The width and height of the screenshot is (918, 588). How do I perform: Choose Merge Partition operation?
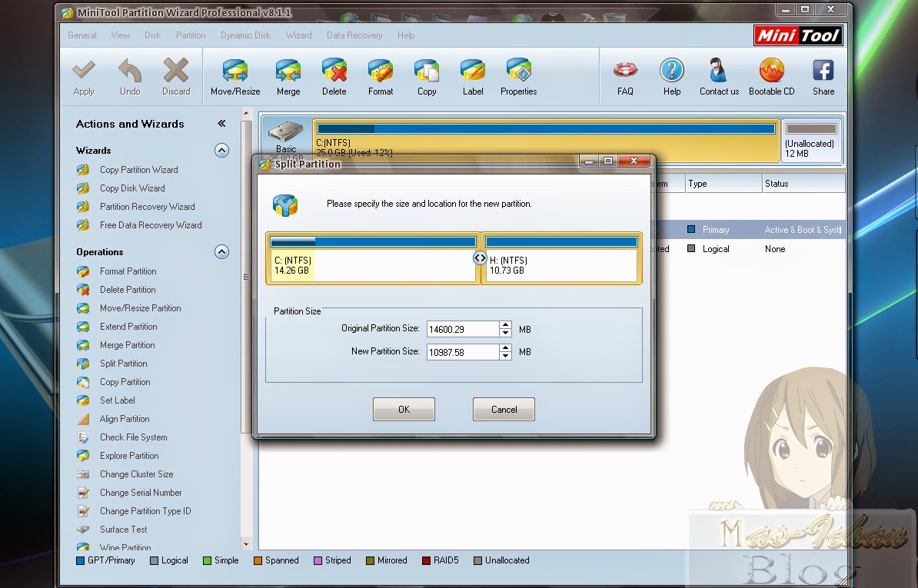coord(127,344)
